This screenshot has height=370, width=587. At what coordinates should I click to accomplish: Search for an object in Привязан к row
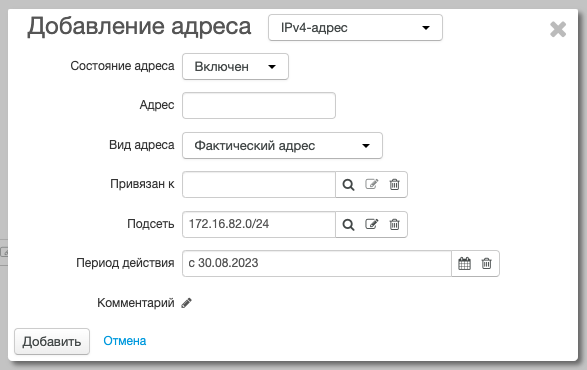348,185
